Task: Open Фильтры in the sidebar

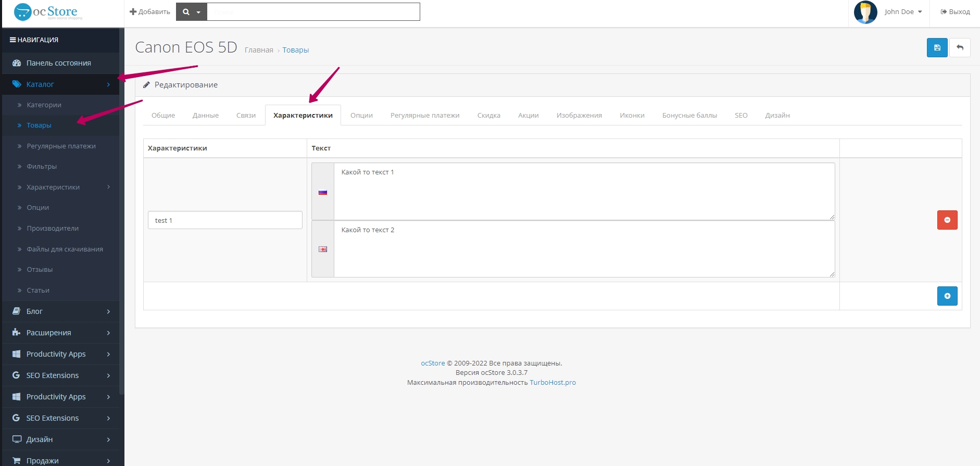Action: click(x=42, y=167)
